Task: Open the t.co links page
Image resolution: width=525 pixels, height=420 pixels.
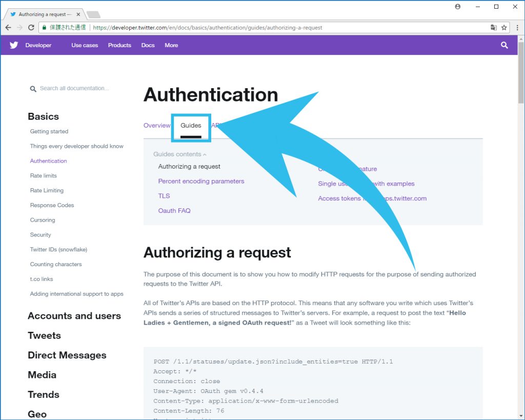Action: 42,278
